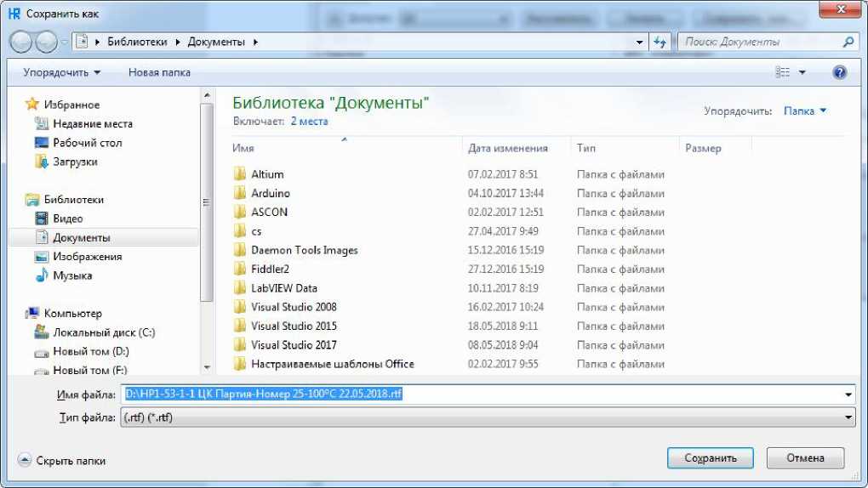Click the search magnifier icon
Image resolution: width=868 pixels, height=488 pixels.
(848, 42)
